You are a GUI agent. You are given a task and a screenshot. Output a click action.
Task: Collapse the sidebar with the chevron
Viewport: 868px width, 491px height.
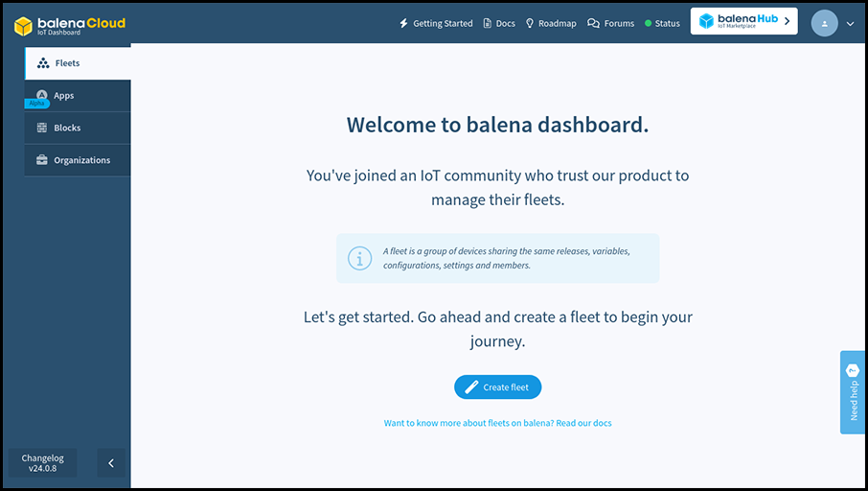111,463
